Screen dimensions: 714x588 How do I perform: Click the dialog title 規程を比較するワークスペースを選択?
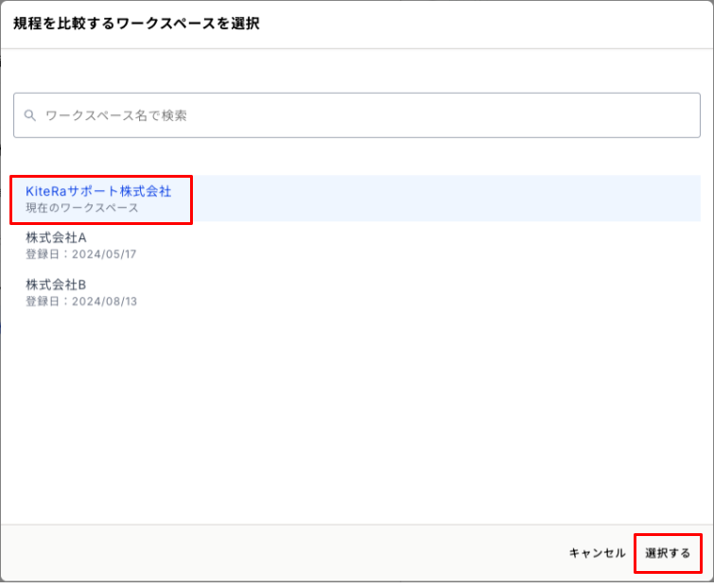pyautogui.click(x=136, y=24)
